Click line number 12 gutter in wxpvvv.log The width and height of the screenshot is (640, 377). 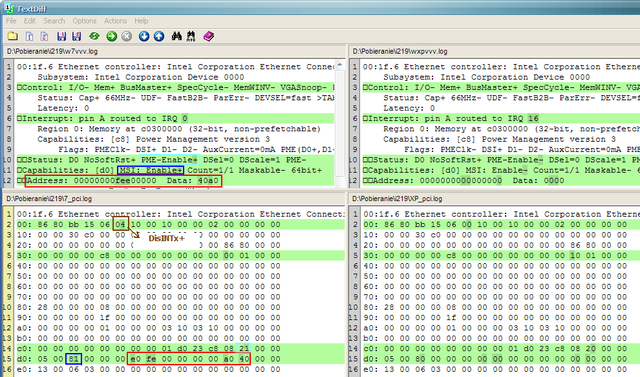(x=354, y=181)
